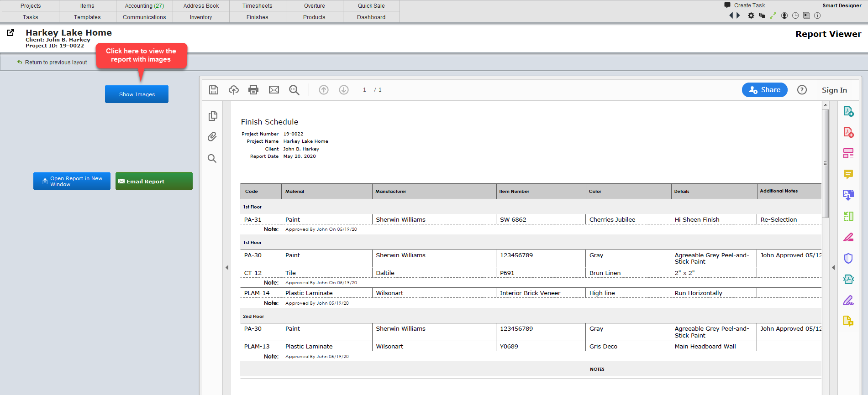Viewport: 868px width, 395px height.
Task: Click the Smart Designer label
Action: 842,5
